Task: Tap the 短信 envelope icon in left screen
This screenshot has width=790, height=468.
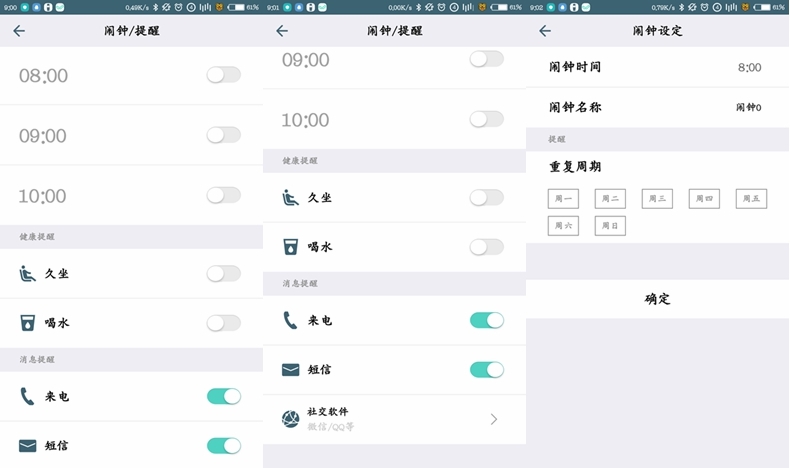Action: [27, 445]
